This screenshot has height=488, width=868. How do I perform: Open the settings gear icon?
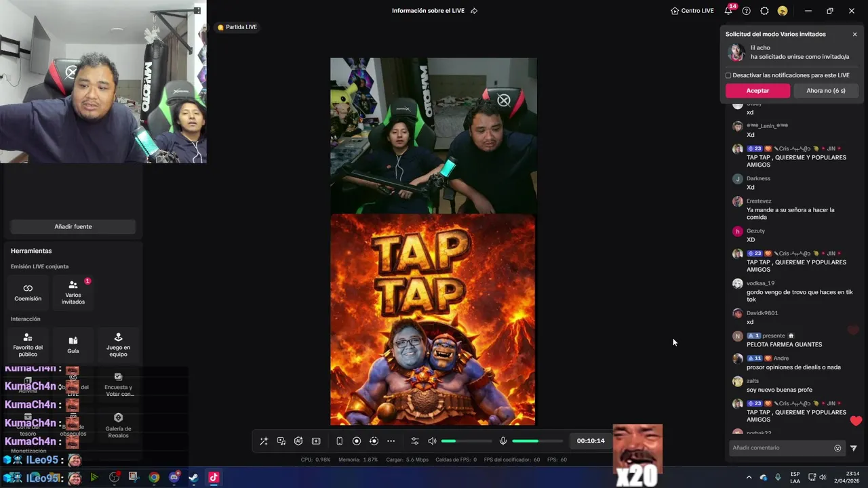click(x=764, y=11)
